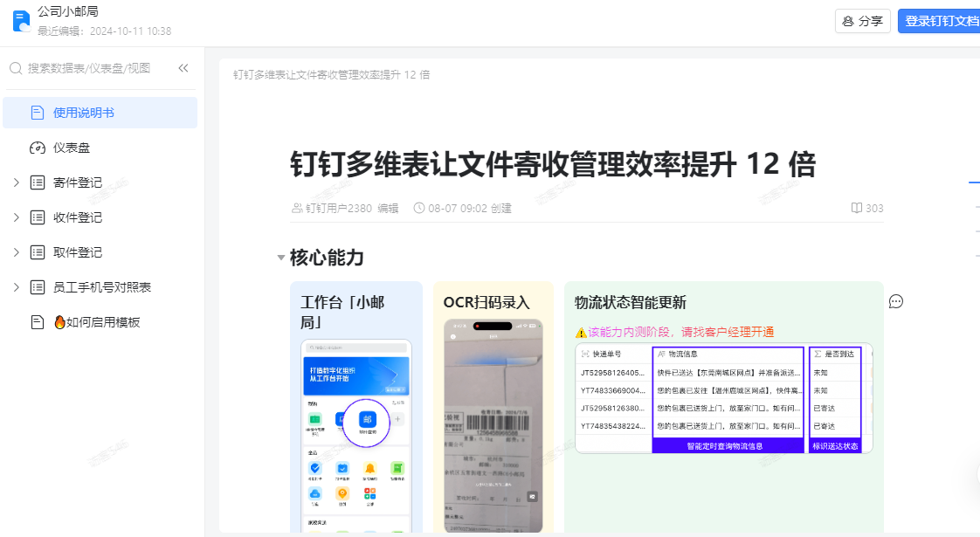Image resolution: width=980 pixels, height=537 pixels.
Task: Focus the 搜索数据表/仪表盘/视图 search box
Action: 89,68
